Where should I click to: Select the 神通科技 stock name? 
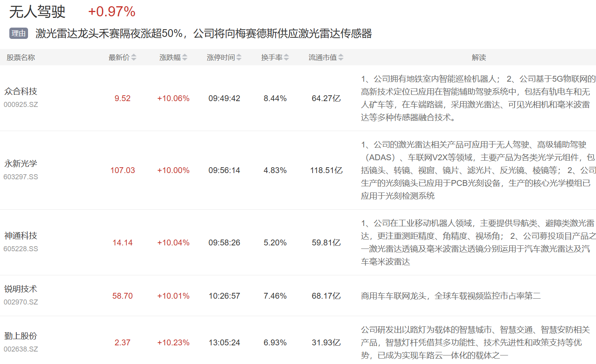pos(21,236)
